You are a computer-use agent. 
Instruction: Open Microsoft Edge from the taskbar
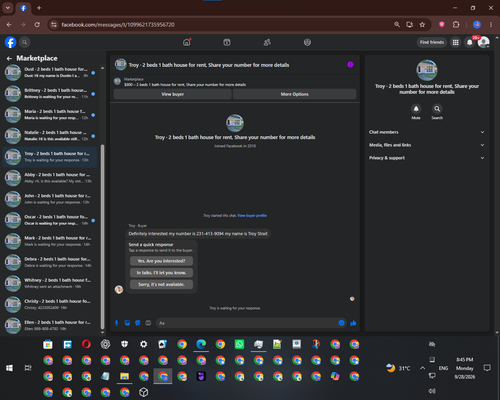[x=201, y=344]
